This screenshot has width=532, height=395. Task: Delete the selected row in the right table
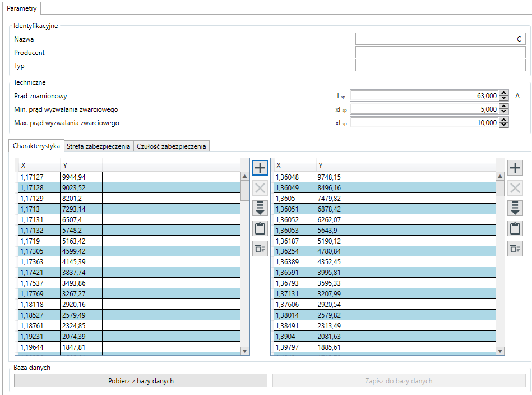point(515,188)
